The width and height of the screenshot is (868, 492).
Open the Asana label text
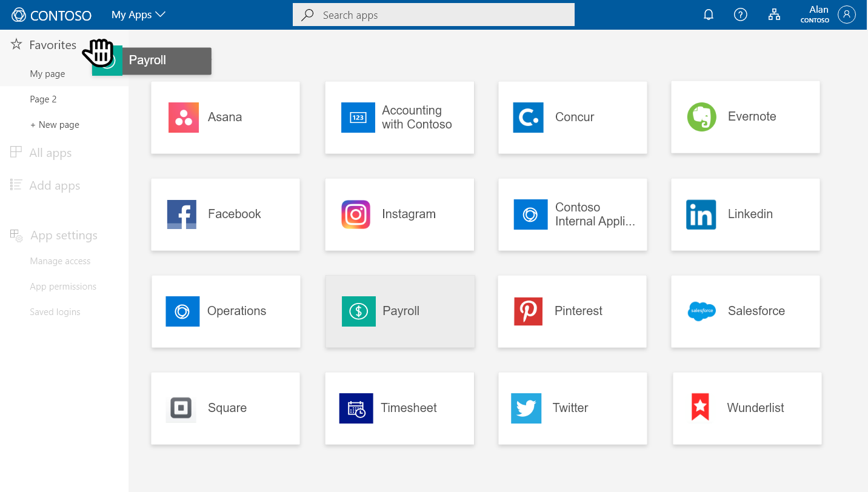[225, 118]
